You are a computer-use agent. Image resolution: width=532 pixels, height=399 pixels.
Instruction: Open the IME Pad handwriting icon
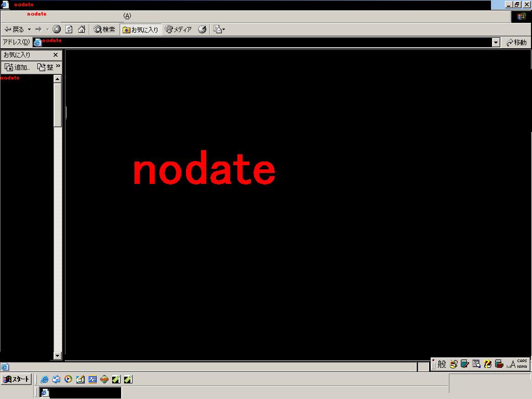click(476, 364)
